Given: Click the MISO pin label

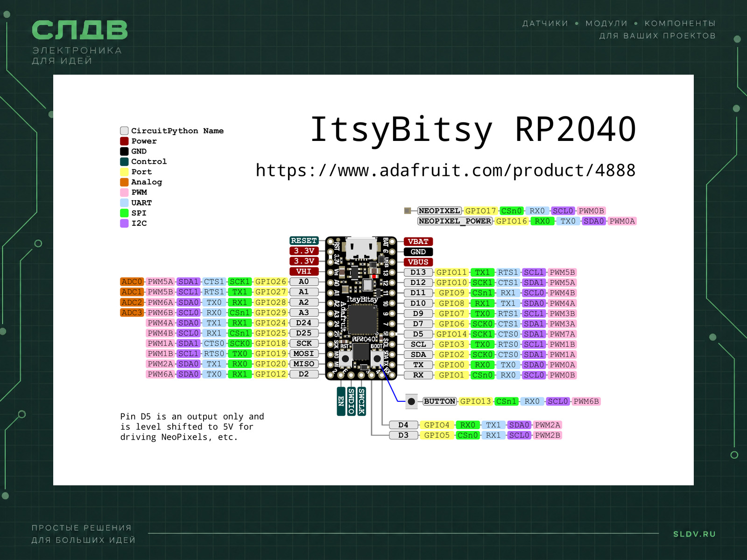Looking at the screenshot, I should tap(304, 364).
